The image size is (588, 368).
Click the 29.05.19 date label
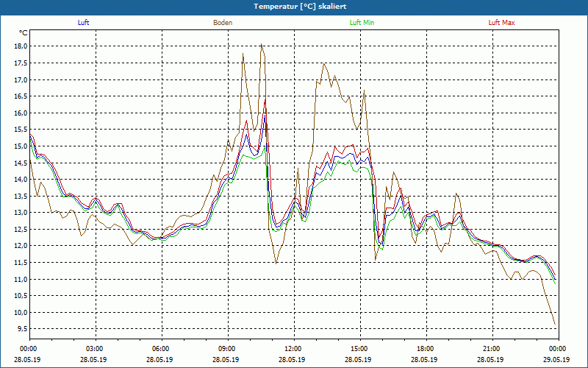point(557,360)
